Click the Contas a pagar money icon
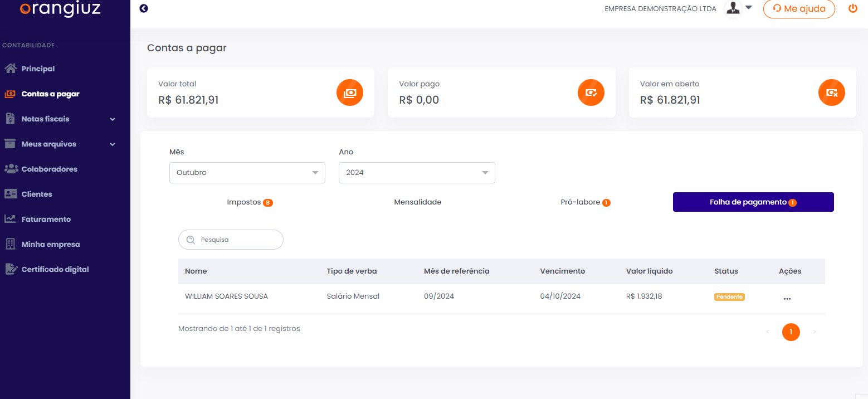This screenshot has width=868, height=399. pyautogui.click(x=10, y=94)
